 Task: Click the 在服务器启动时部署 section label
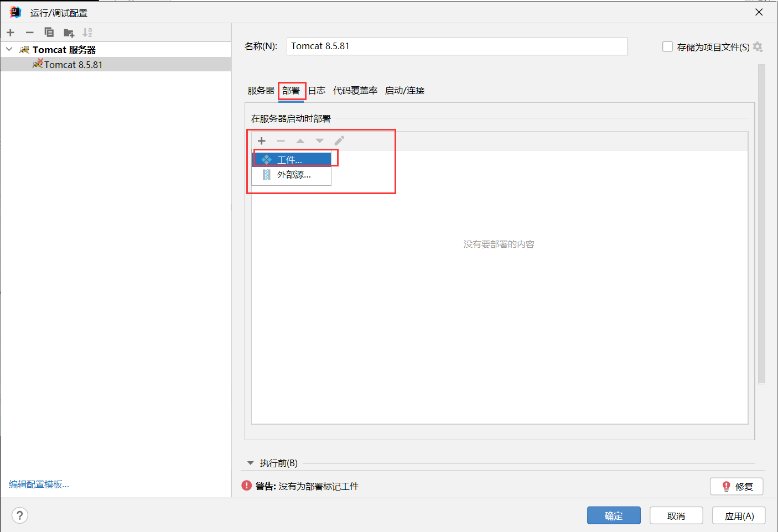click(291, 118)
